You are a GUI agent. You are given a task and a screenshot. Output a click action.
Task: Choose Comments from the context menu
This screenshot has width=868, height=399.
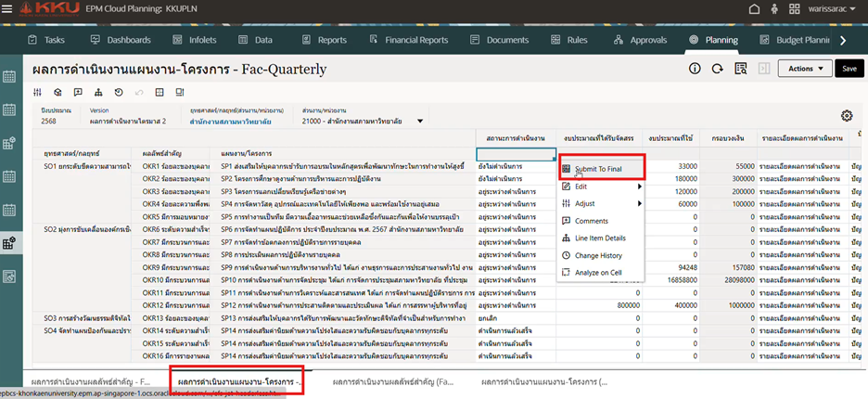[601, 221]
